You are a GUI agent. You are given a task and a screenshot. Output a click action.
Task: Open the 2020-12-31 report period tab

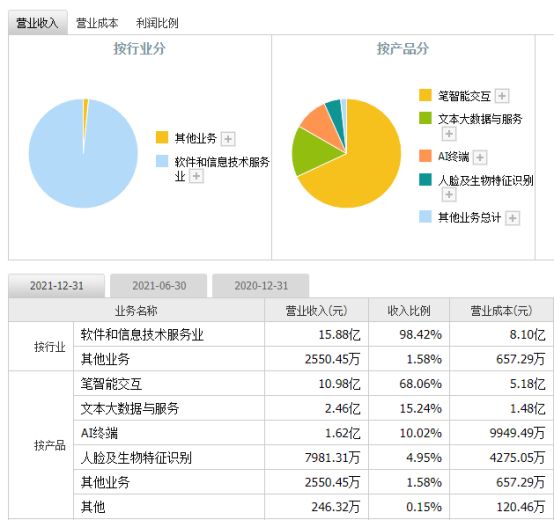click(261, 285)
